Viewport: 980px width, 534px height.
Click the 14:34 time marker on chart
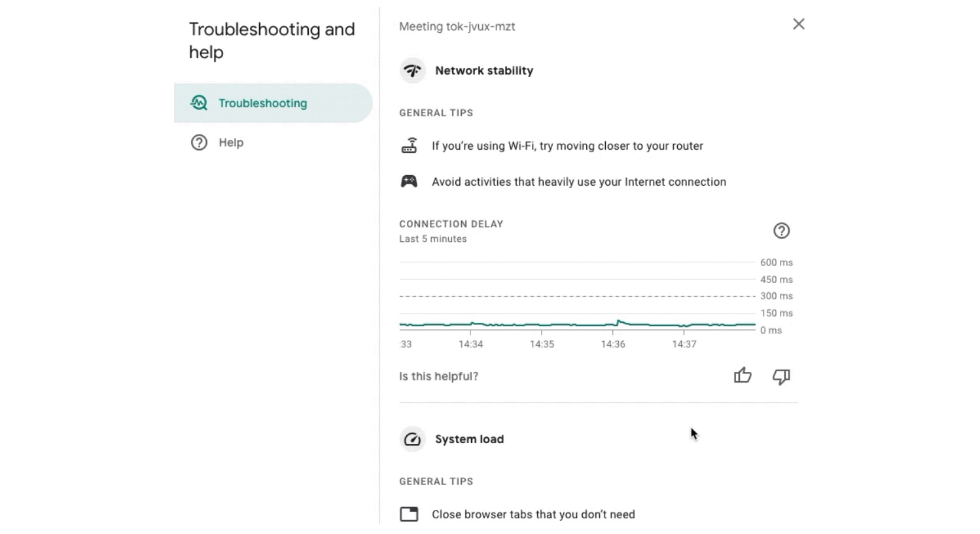point(470,344)
